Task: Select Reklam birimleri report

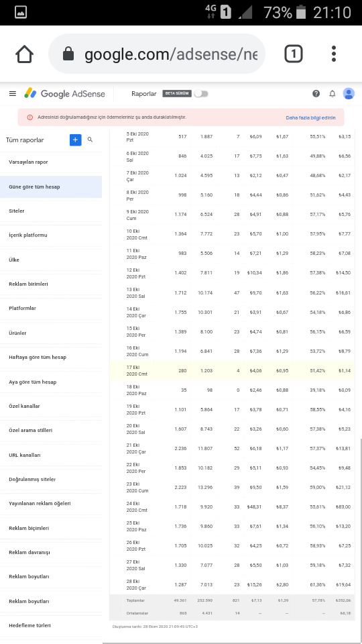Action: pyautogui.click(x=51, y=284)
